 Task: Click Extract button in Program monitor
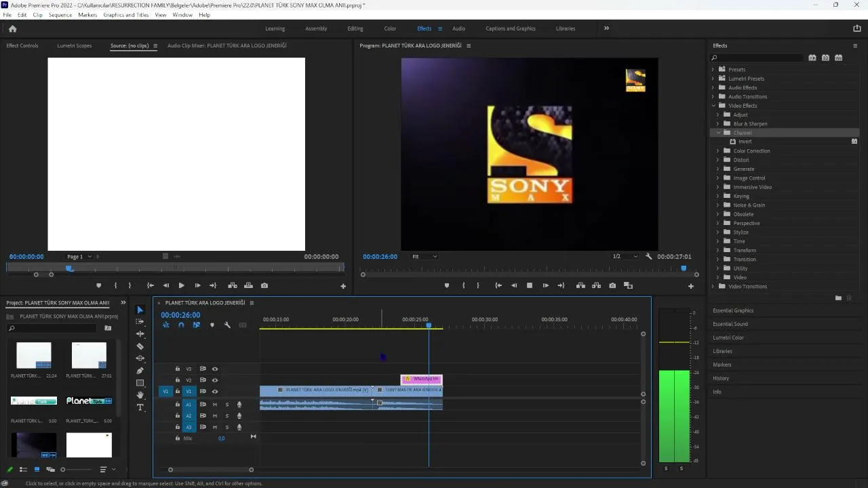click(597, 285)
